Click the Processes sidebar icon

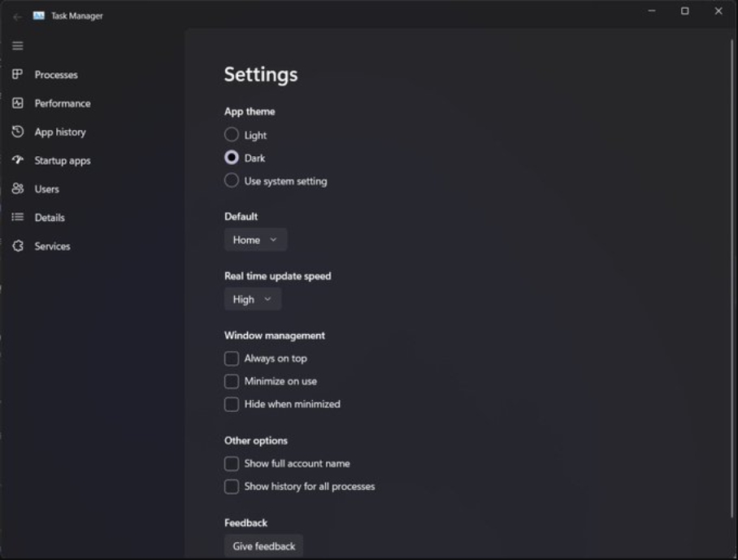point(17,74)
